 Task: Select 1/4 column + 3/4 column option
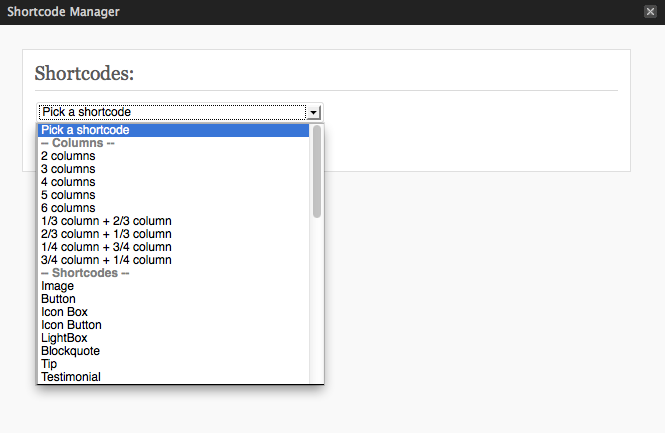pyautogui.click(x=173, y=247)
